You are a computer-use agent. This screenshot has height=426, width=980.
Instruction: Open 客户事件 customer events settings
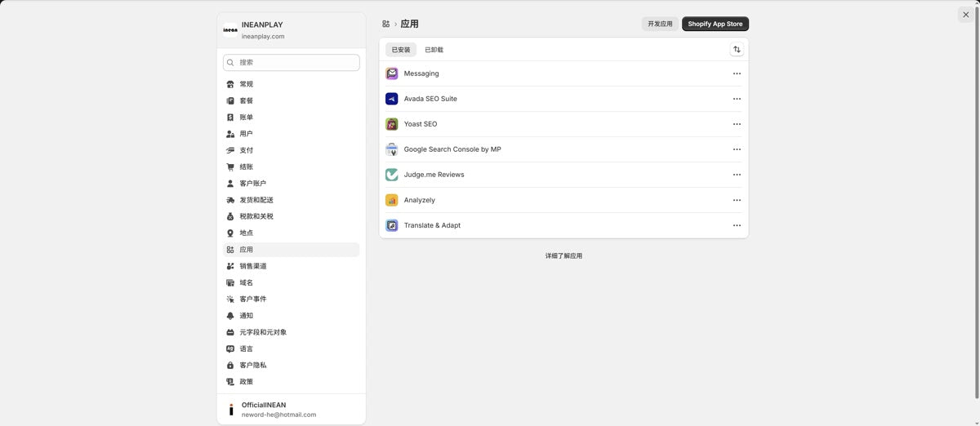(292, 299)
